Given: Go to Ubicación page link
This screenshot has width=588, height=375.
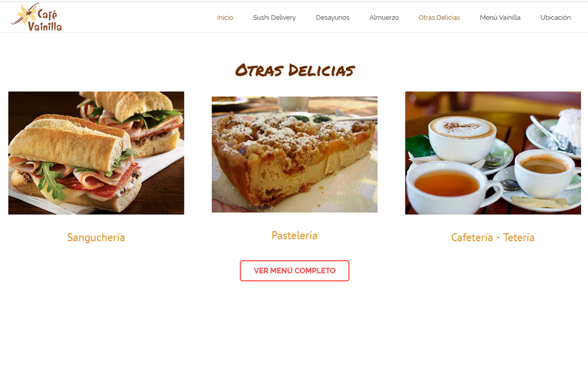Looking at the screenshot, I should [x=555, y=17].
